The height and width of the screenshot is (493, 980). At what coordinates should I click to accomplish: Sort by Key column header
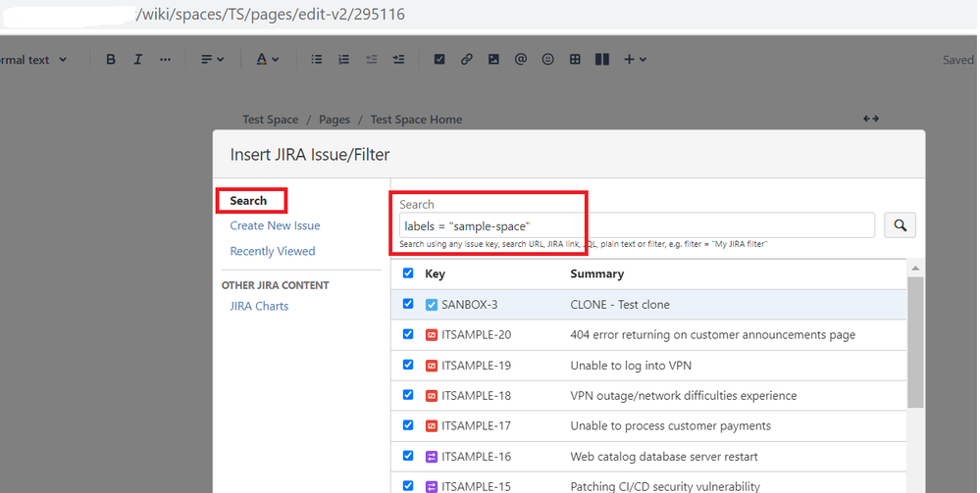435,273
